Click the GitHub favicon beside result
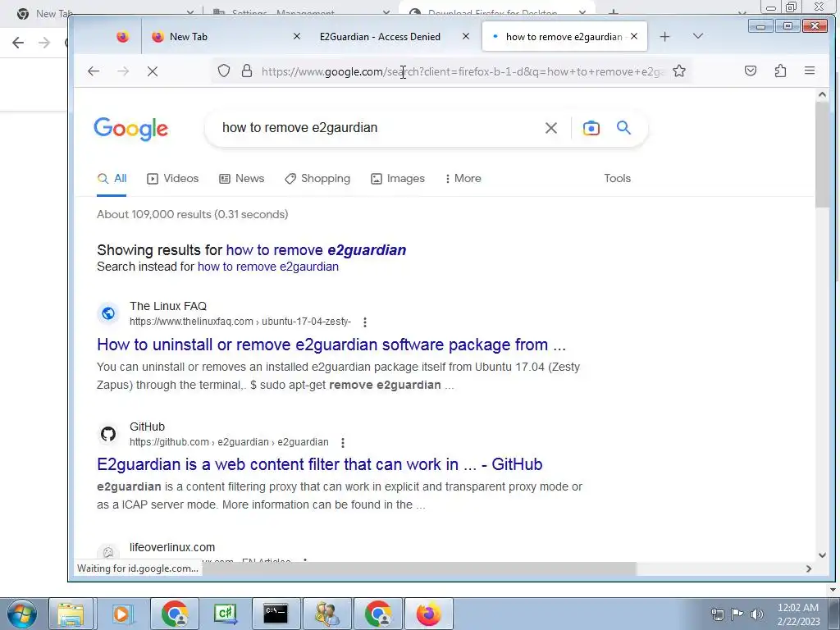 (x=108, y=434)
